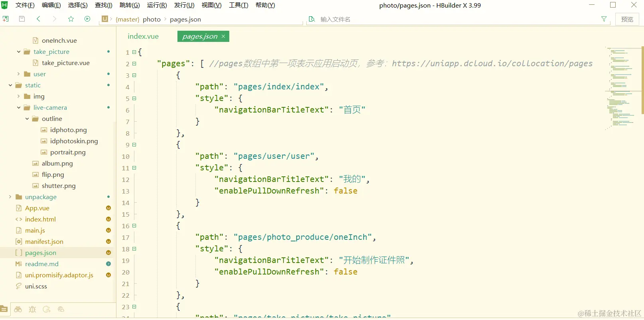
Task: Click the {master} branch label
Action: 128,19
